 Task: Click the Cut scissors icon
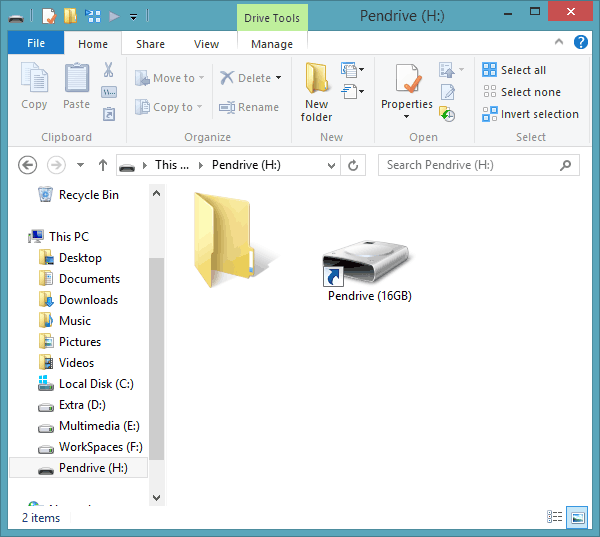tap(109, 70)
